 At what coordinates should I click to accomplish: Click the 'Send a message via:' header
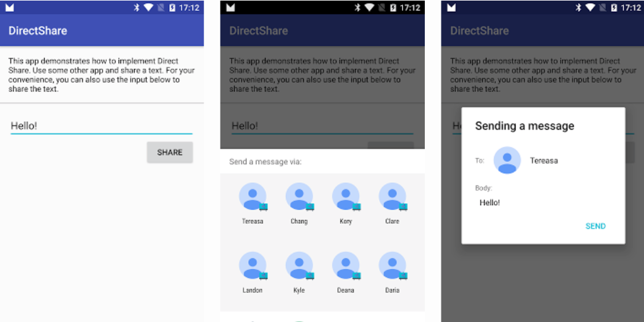click(266, 162)
